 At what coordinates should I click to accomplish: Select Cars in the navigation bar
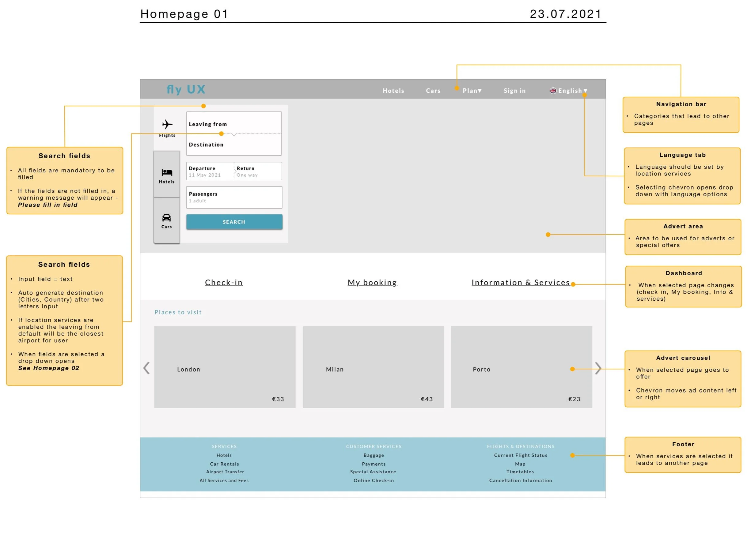tap(433, 90)
